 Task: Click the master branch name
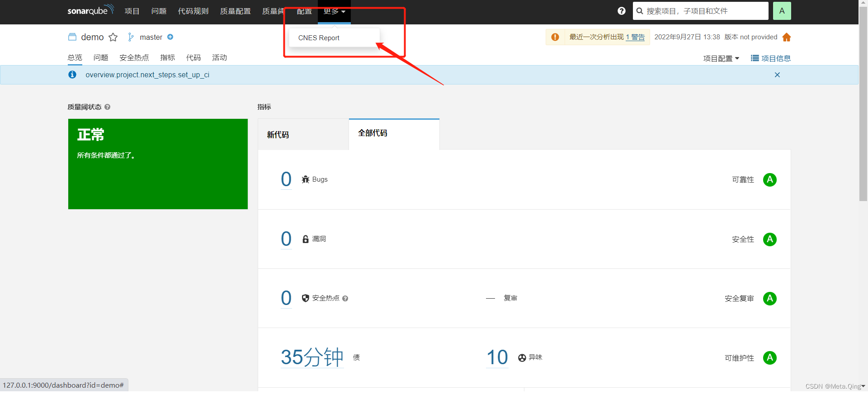pyautogui.click(x=151, y=37)
